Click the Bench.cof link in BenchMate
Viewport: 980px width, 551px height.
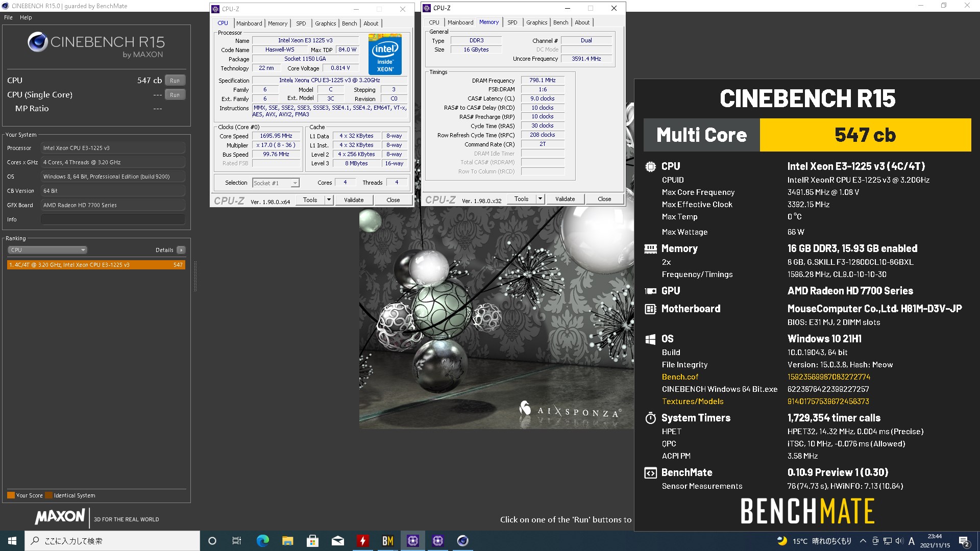coord(680,377)
